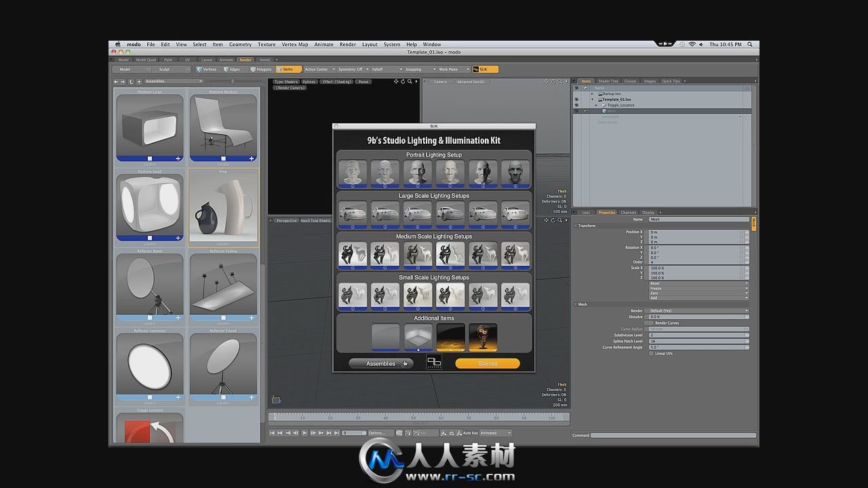The image size is (868, 488).
Task: Click Scenes button in SLIK dialog
Action: click(x=488, y=363)
